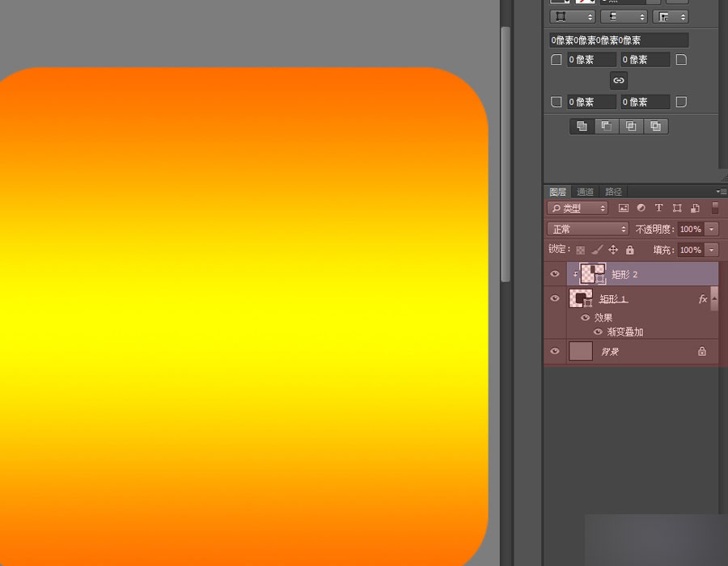
Task: Filter layers by smart objects icon
Action: click(695, 208)
